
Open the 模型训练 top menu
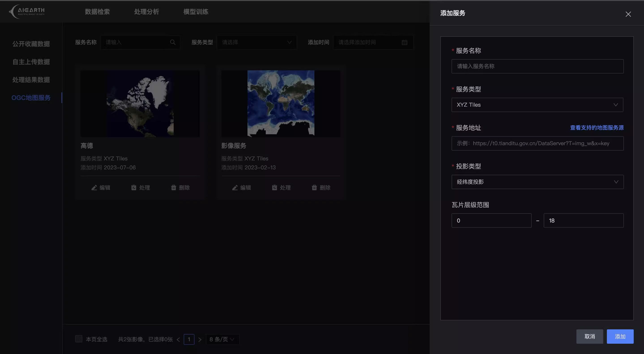[x=196, y=11]
